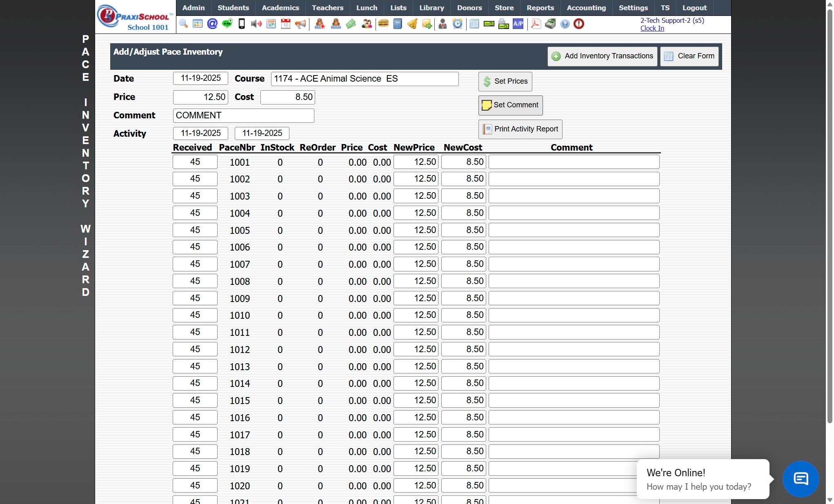834x504 pixels.
Task: Open the Accounting menu
Action: click(x=586, y=8)
